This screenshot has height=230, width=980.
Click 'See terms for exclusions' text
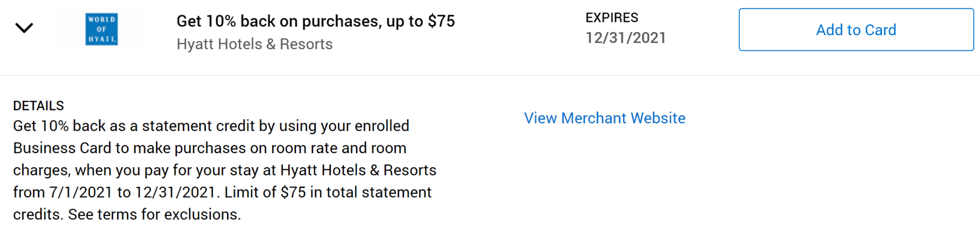(x=154, y=214)
